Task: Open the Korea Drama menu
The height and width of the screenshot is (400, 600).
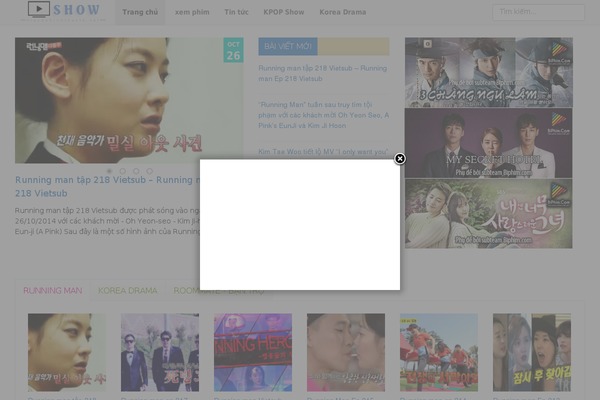Action: 342,12
